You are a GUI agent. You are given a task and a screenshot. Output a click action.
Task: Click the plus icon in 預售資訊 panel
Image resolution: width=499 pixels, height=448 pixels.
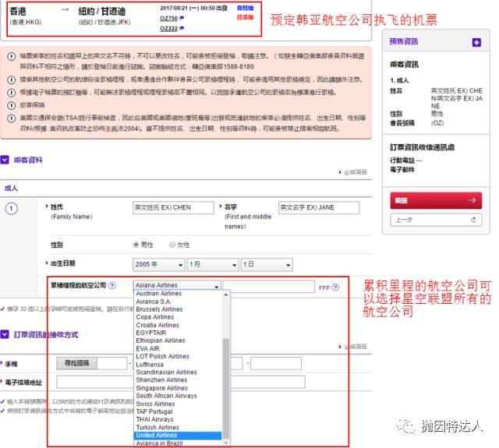[476, 42]
